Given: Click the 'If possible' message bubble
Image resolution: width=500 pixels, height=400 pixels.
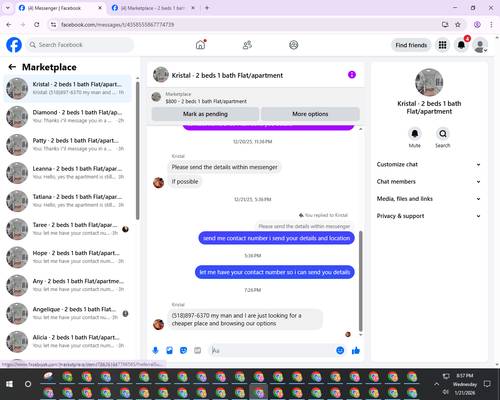Looking at the screenshot, I should (185, 182).
